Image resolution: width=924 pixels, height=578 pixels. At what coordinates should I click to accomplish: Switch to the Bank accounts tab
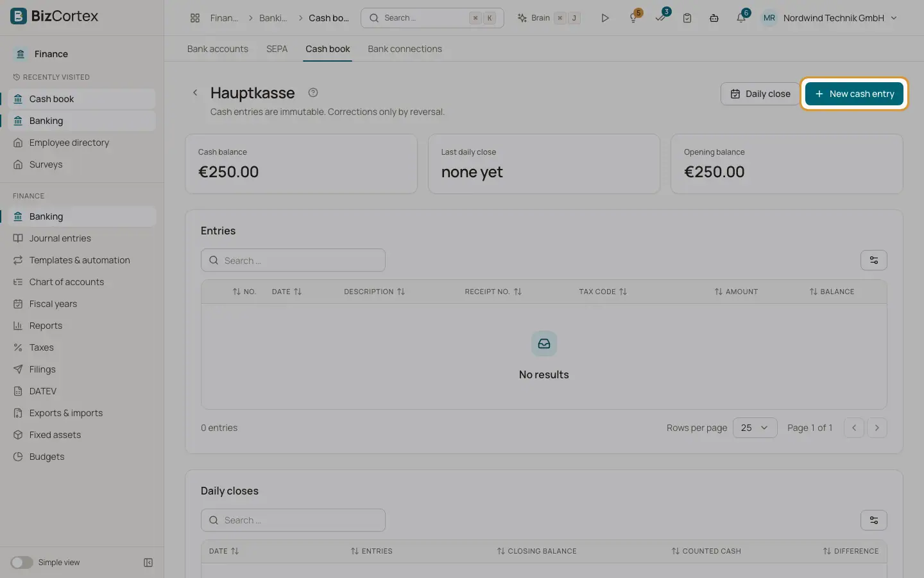[218, 49]
